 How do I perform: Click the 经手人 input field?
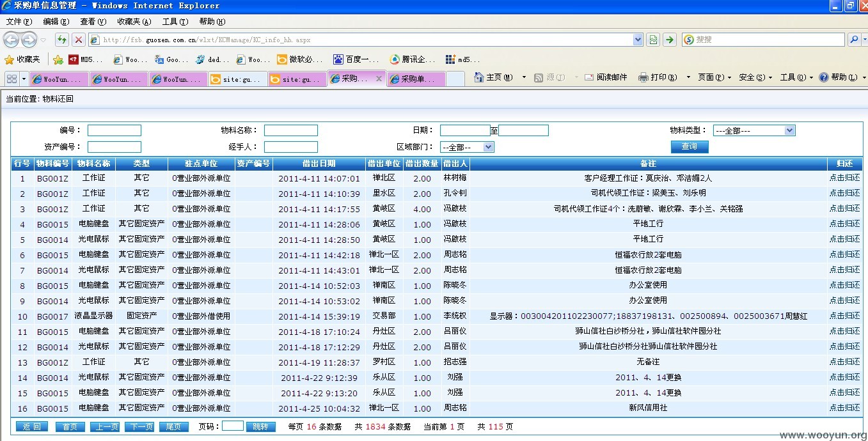[x=291, y=147]
